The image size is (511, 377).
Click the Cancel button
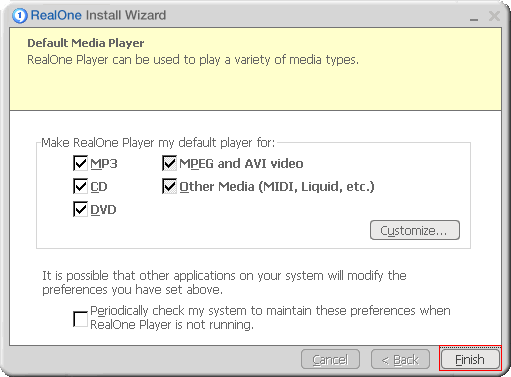click(330, 359)
